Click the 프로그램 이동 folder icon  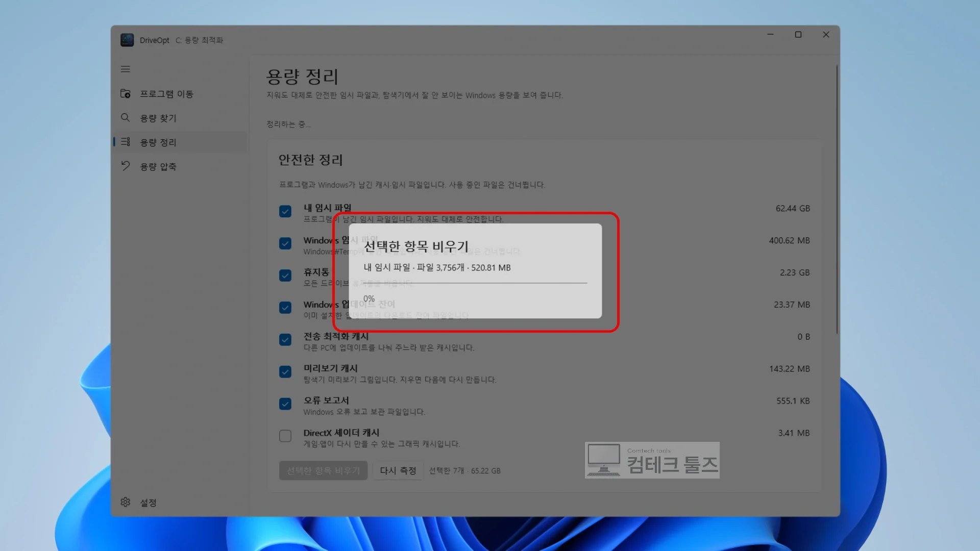[x=125, y=93]
